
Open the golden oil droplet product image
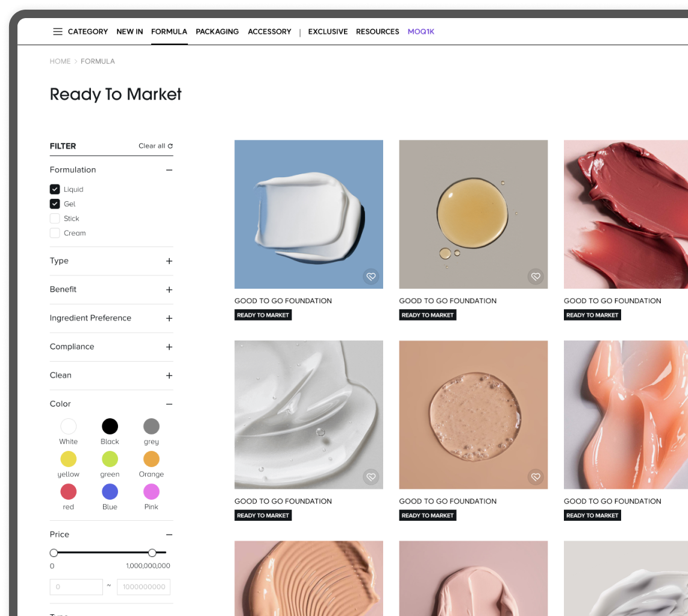point(474,214)
